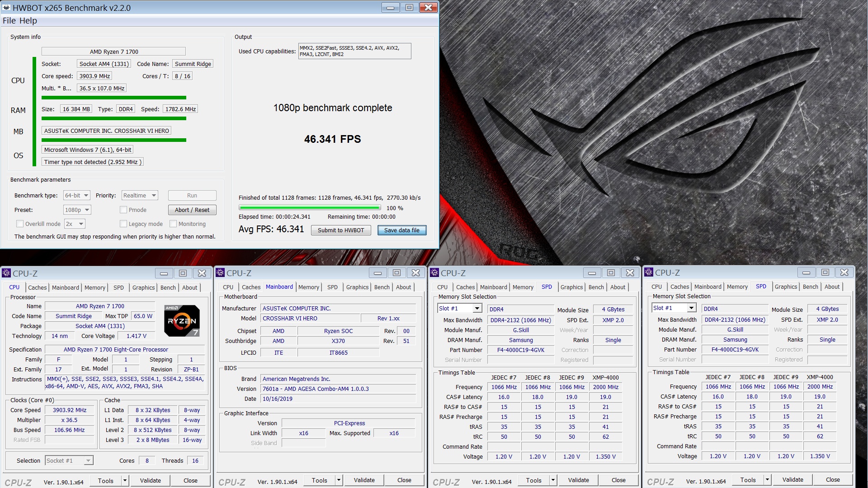Open the Socket #1 selection dropdown
The width and height of the screenshot is (868, 488).
69,460
